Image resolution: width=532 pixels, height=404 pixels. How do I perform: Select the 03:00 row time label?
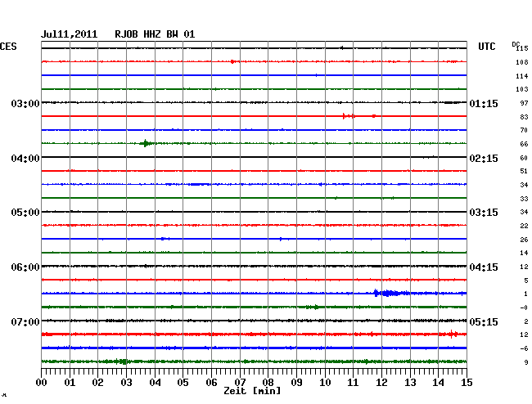click(x=25, y=103)
